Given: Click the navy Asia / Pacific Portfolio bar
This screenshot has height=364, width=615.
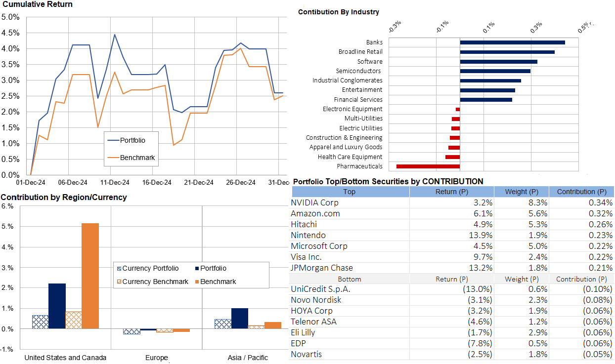Looking at the screenshot, I should [x=240, y=319].
